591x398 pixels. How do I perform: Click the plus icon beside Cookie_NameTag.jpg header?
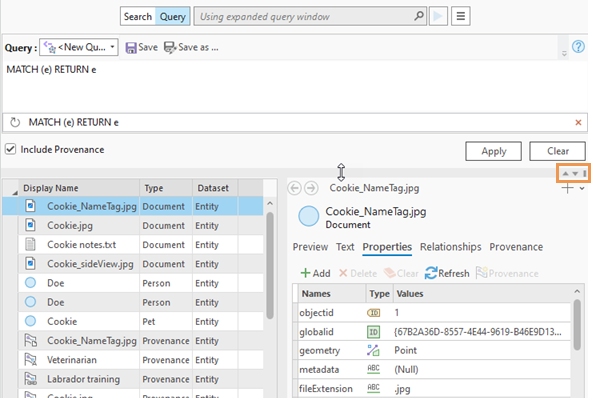coord(567,188)
